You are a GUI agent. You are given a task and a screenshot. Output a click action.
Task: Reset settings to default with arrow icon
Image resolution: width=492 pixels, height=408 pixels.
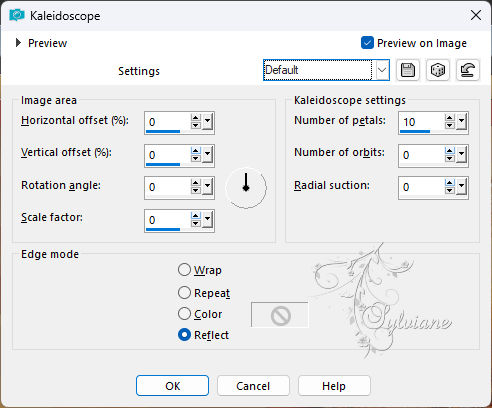click(x=467, y=70)
